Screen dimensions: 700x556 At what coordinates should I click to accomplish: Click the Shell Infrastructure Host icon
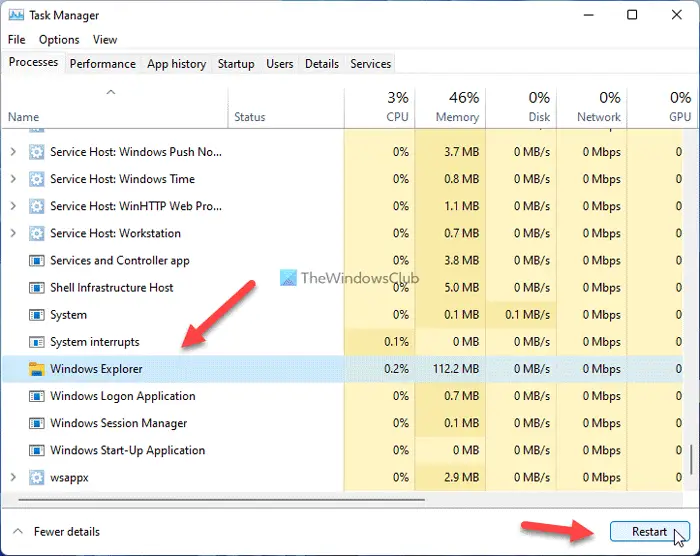[x=37, y=288]
